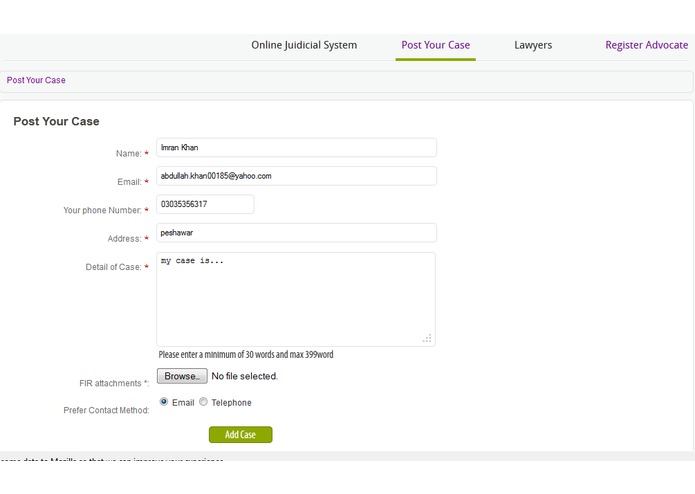Click the Post Your Case form heading
695x494 pixels.
click(56, 121)
